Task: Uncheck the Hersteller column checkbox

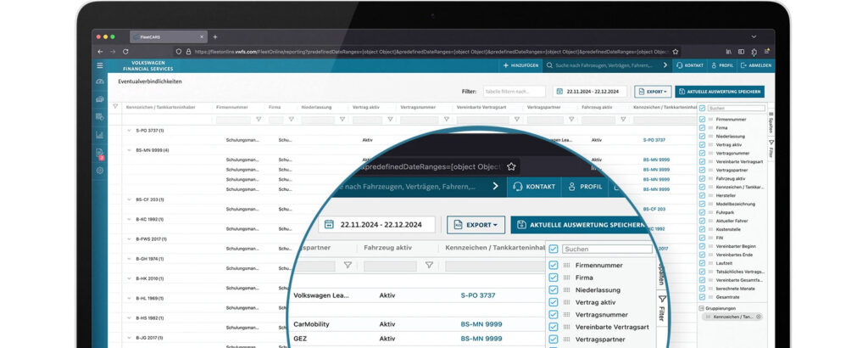Action: coord(703,195)
